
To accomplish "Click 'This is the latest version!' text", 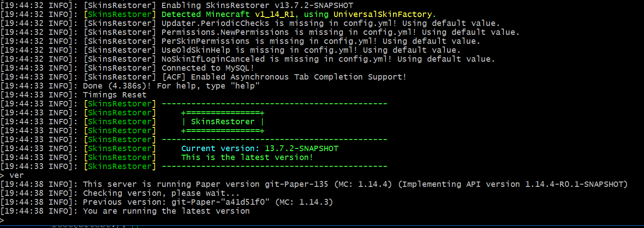I will point(247,157).
